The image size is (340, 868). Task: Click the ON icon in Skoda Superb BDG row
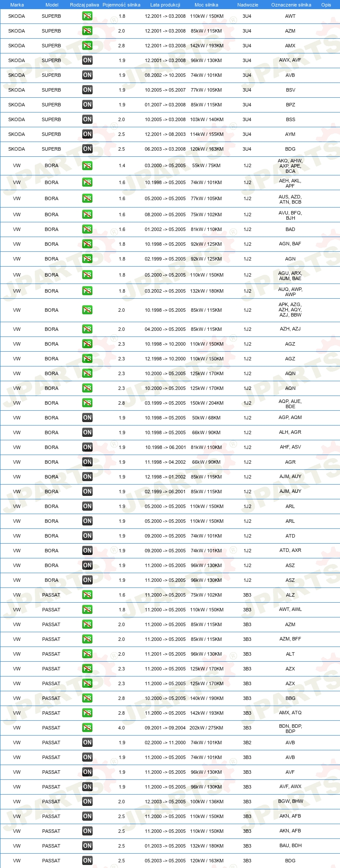87,149
